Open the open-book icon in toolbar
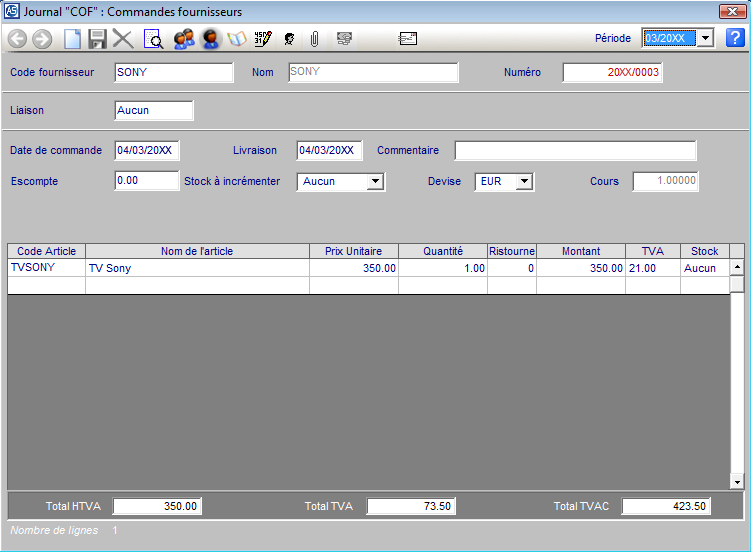The height and width of the screenshot is (552, 751). click(237, 39)
